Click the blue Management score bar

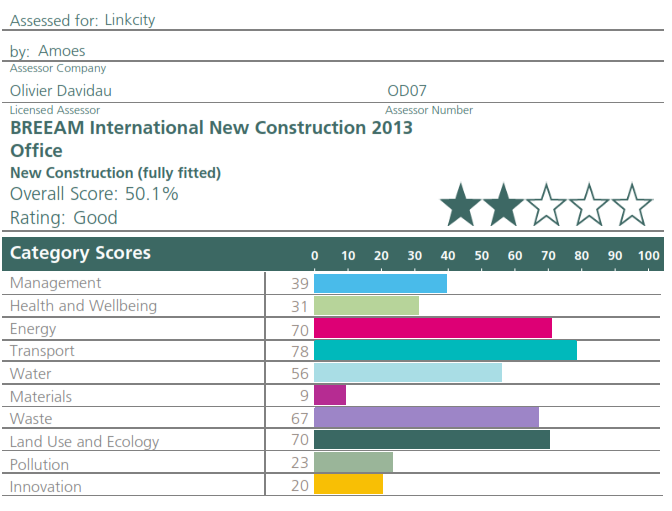(381, 284)
